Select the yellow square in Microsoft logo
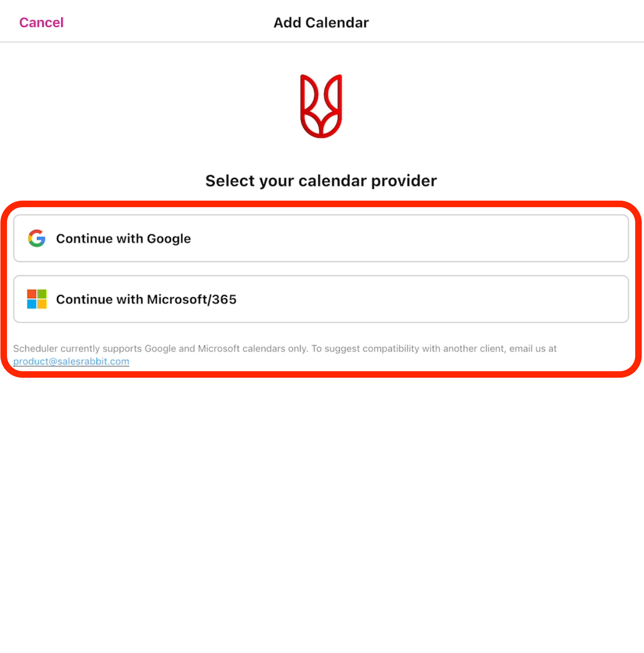 coord(42,304)
